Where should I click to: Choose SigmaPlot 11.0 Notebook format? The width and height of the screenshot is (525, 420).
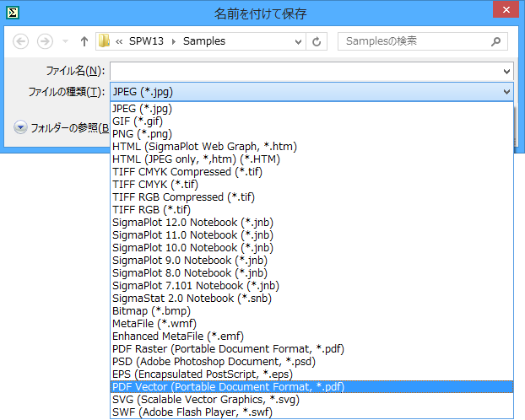(x=311, y=235)
